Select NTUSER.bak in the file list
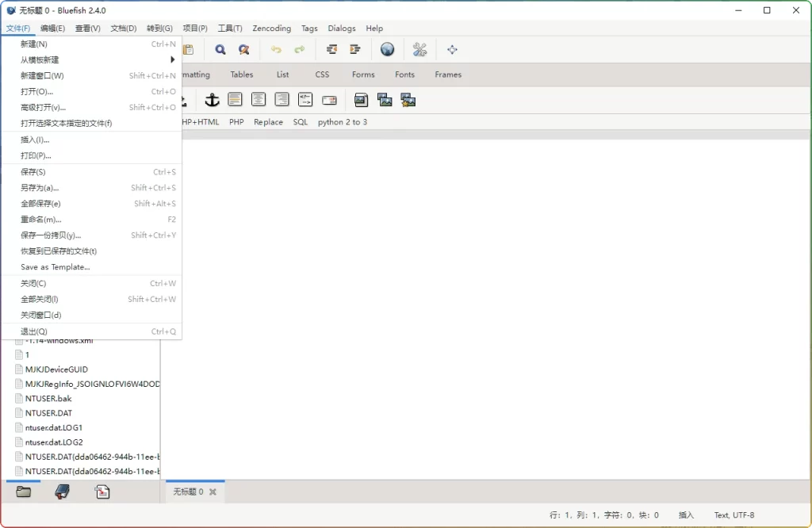Screen dimensions: 812x528 48,399
